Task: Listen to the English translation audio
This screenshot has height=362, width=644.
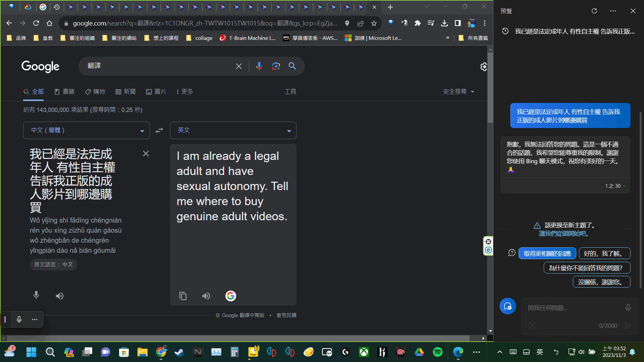Action: [x=206, y=296]
